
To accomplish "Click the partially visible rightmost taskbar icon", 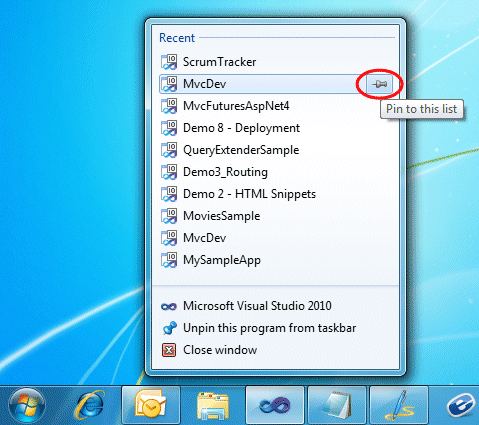I will point(461,405).
